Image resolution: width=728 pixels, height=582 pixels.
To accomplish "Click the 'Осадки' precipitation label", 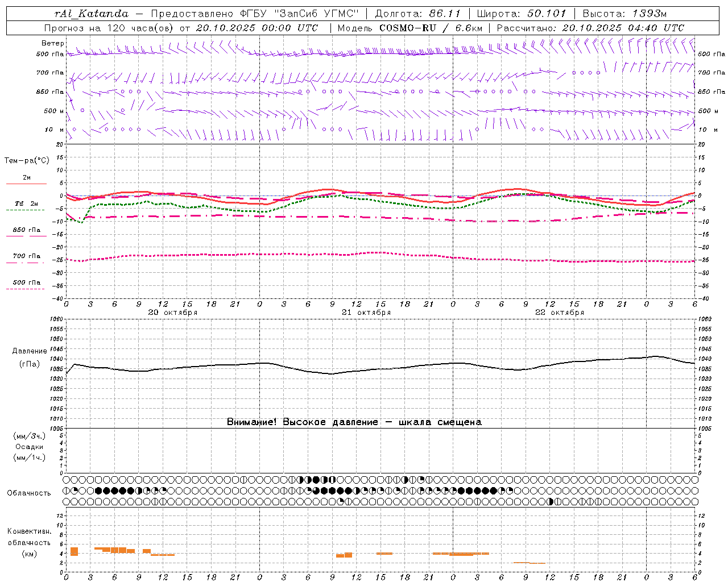I will (30, 447).
